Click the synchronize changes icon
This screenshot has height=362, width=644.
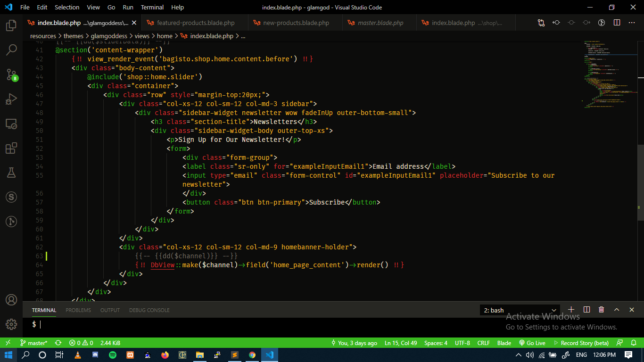pyautogui.click(x=58, y=343)
